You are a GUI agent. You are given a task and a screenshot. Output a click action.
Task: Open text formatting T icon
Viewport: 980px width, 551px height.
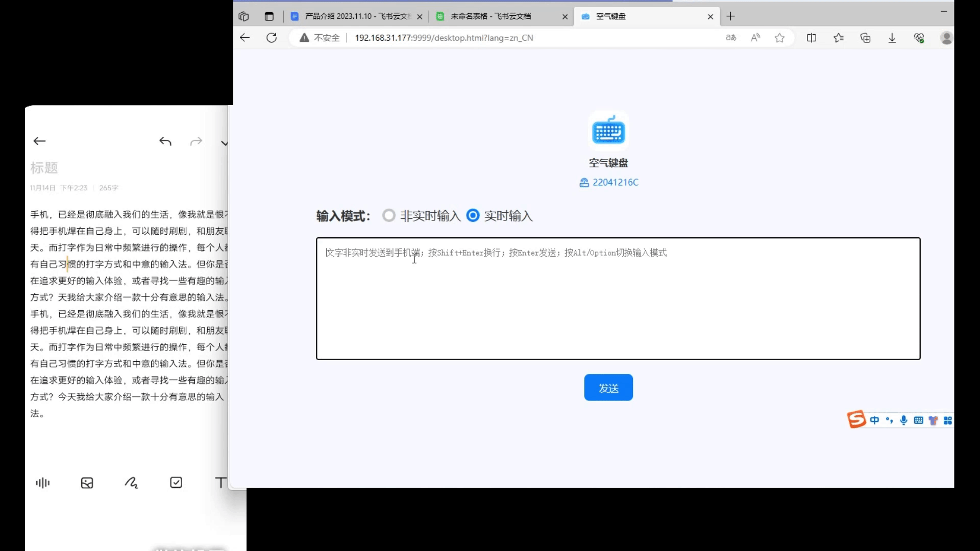click(220, 483)
